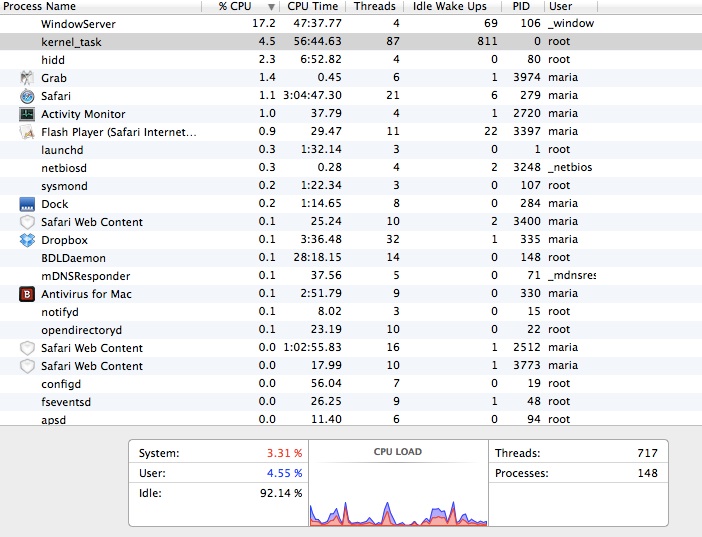702x537 pixels.
Task: Select the netbiosd process row
Action: click(351, 168)
